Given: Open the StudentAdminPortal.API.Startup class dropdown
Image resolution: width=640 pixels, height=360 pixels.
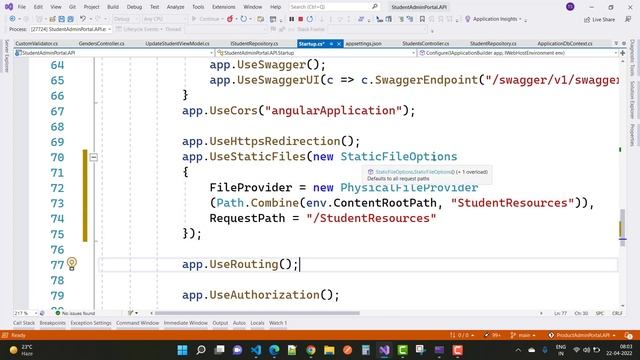Looking at the screenshot, I should tap(316, 53).
